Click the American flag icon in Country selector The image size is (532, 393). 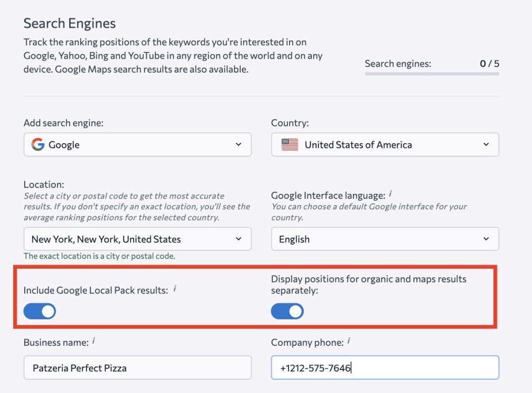tap(286, 144)
